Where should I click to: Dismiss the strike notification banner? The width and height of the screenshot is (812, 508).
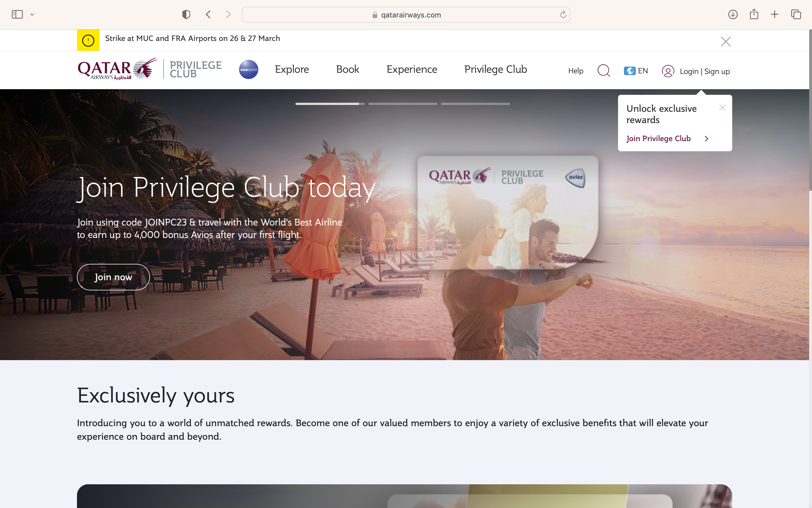click(726, 41)
